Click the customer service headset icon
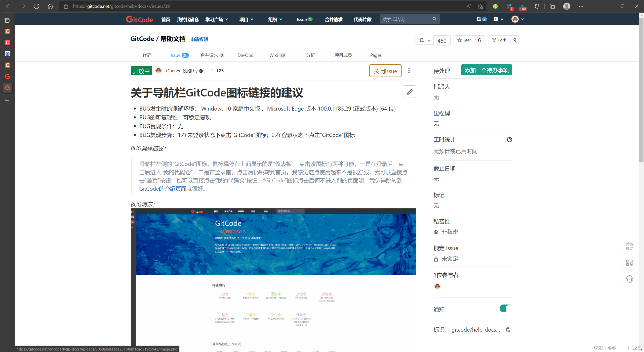Screen dimensions: 644x352 point(629,279)
